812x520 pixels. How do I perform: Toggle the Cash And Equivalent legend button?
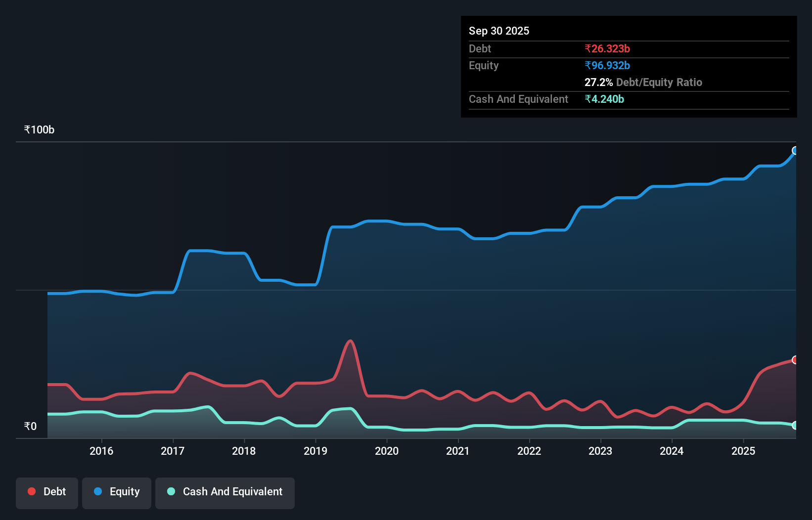225,493
